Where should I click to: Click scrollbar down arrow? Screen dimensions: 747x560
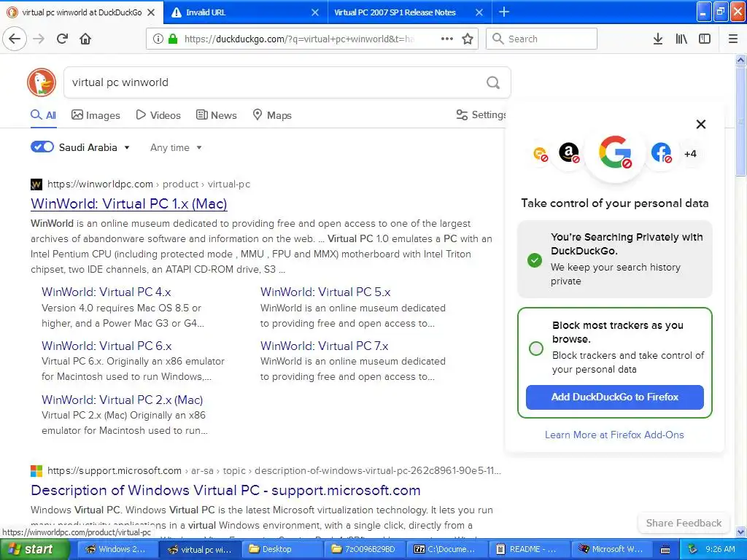pyautogui.click(x=740, y=532)
